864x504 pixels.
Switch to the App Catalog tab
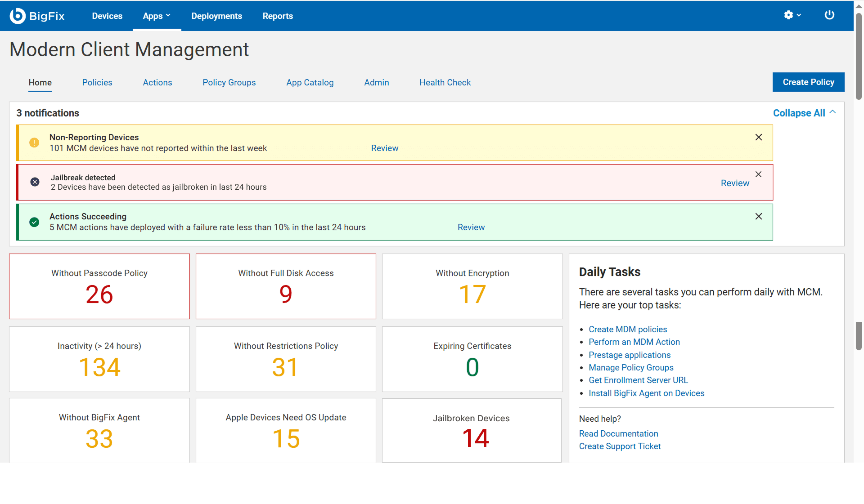tap(310, 83)
